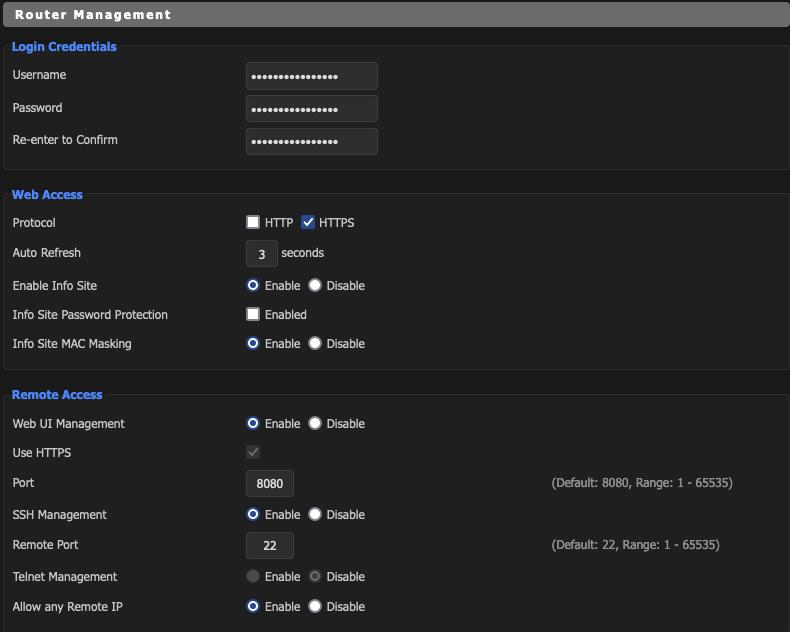Click the Auto Refresh seconds field
The height and width of the screenshot is (632, 790).
coord(261,254)
